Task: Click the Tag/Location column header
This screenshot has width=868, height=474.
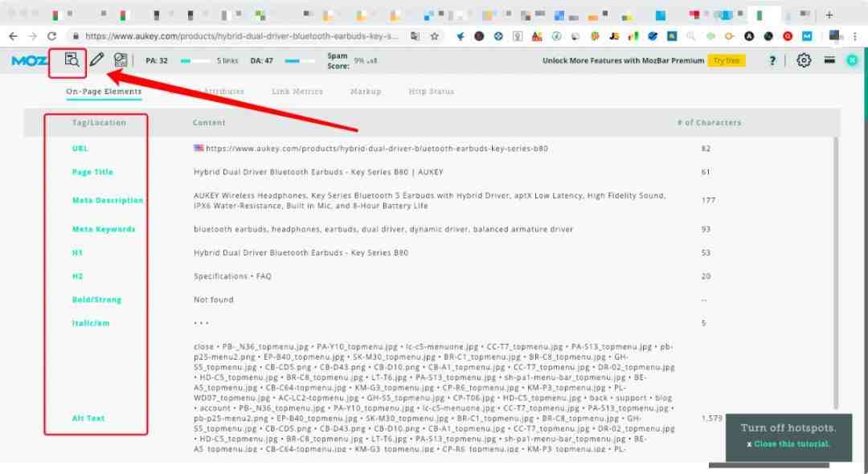Action: [99, 123]
